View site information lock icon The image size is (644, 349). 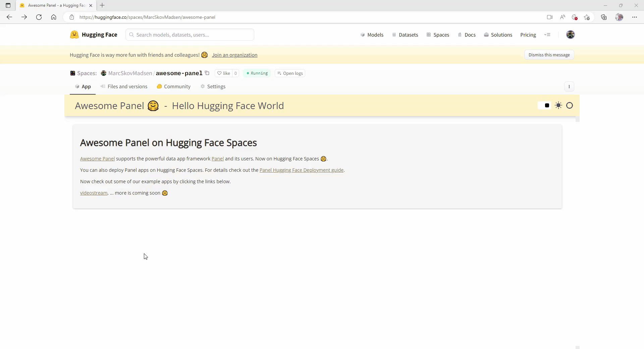click(x=72, y=17)
